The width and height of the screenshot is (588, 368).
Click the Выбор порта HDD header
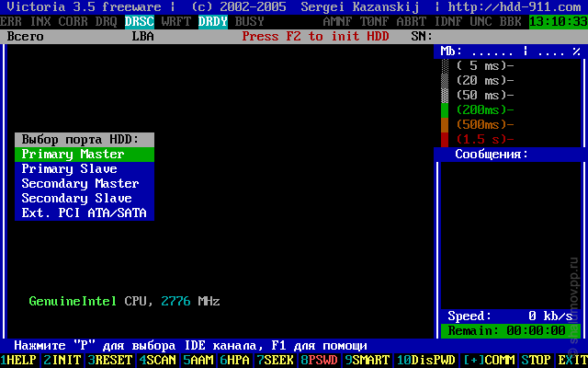click(85, 140)
